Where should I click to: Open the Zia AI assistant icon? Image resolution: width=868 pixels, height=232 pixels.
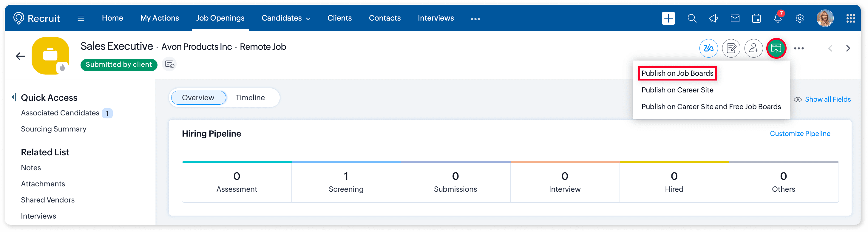708,49
